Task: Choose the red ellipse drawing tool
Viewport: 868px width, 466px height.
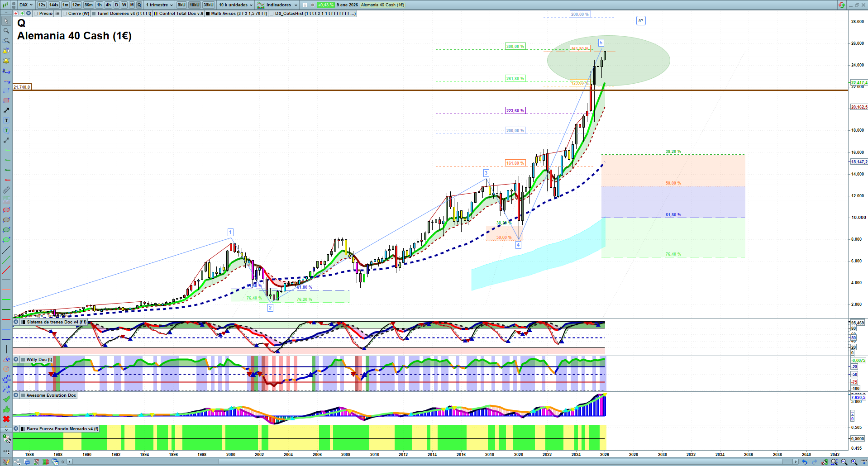Action: [6, 210]
